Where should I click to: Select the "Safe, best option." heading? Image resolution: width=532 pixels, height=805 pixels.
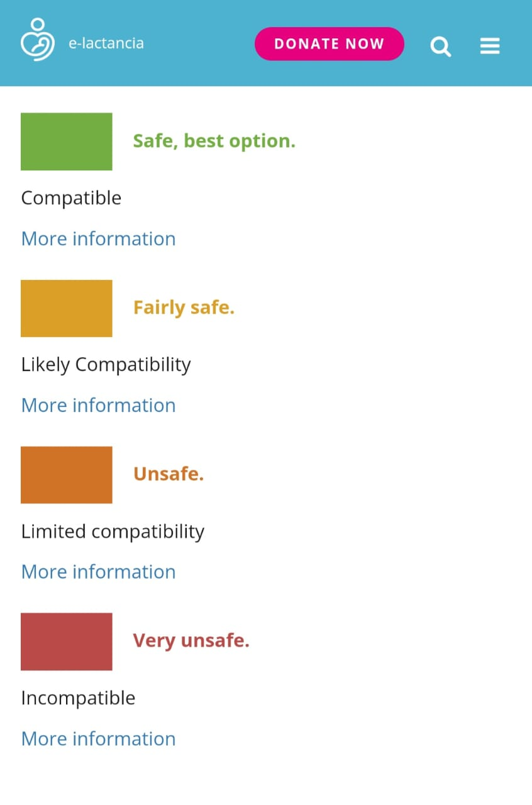(x=214, y=141)
